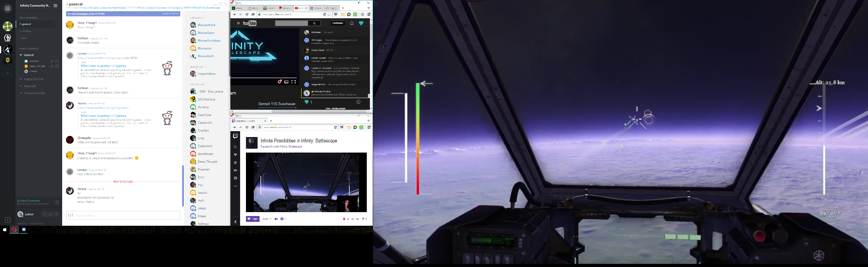868x267 pixels.
Task: Open Twitch search from sidebar
Action: tap(235, 147)
